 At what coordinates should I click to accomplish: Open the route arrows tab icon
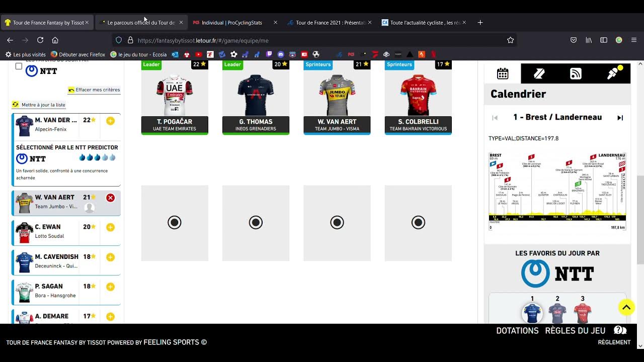tap(539, 74)
